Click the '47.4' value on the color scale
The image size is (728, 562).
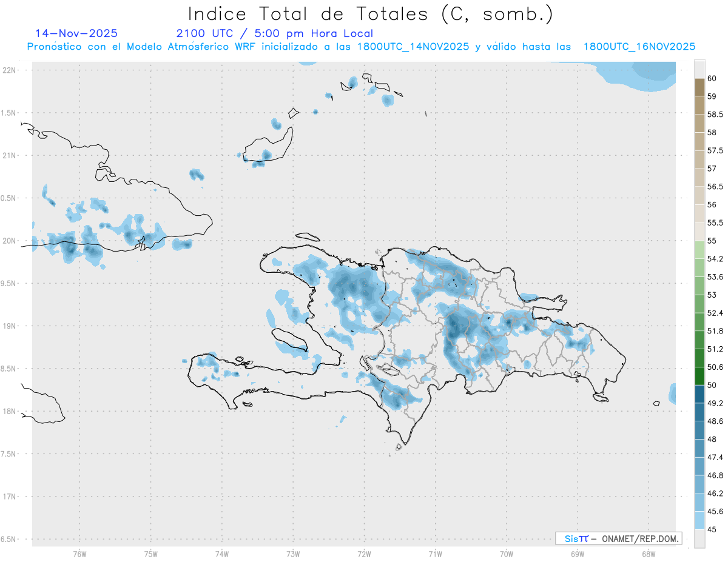point(715,457)
